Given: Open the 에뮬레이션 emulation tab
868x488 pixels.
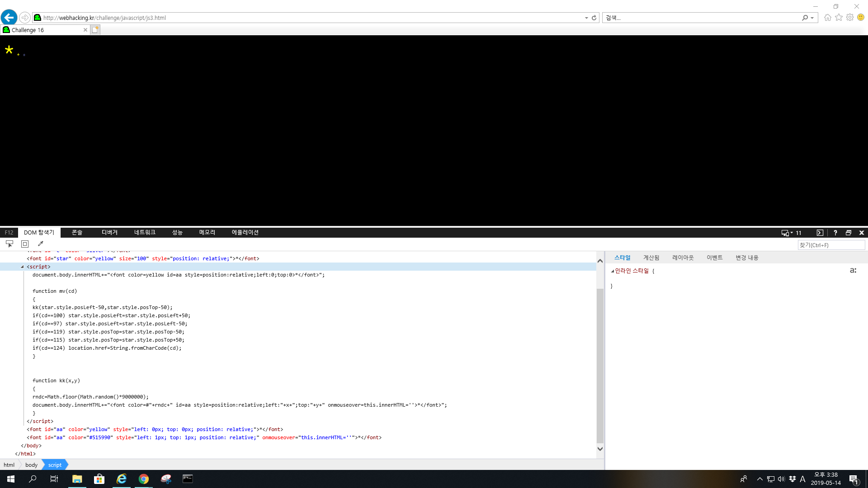Looking at the screenshot, I should tap(245, 232).
